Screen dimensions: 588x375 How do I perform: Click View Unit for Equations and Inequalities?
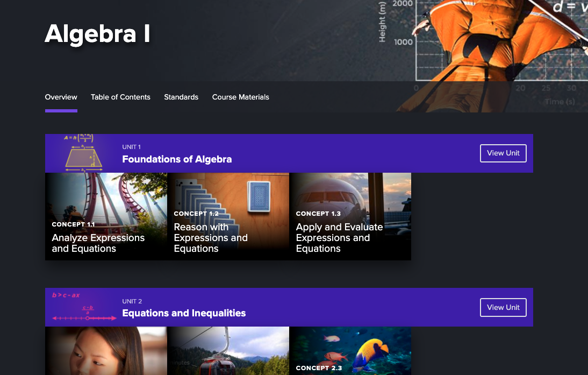(x=503, y=307)
